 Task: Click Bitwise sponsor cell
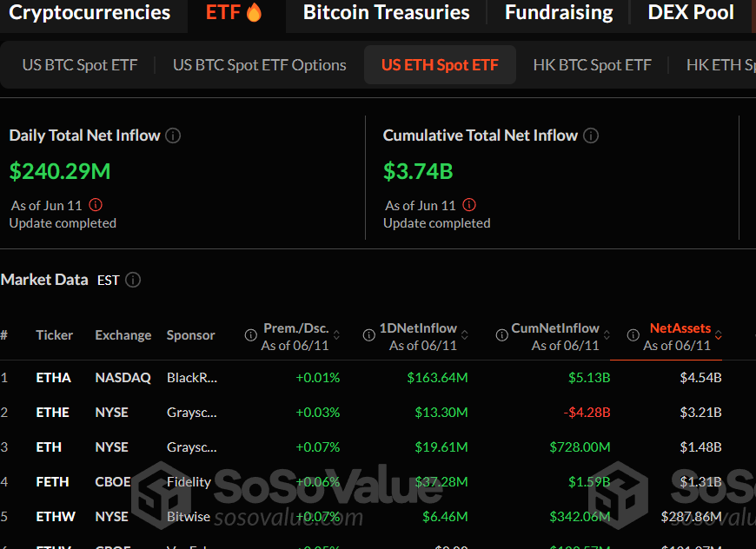coord(189,516)
